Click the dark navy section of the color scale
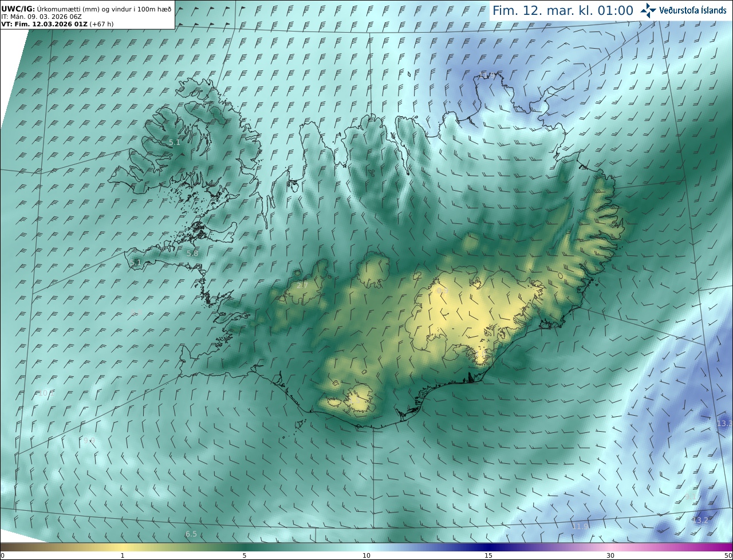Image resolution: width=733 pixels, height=560 pixels. [488, 547]
